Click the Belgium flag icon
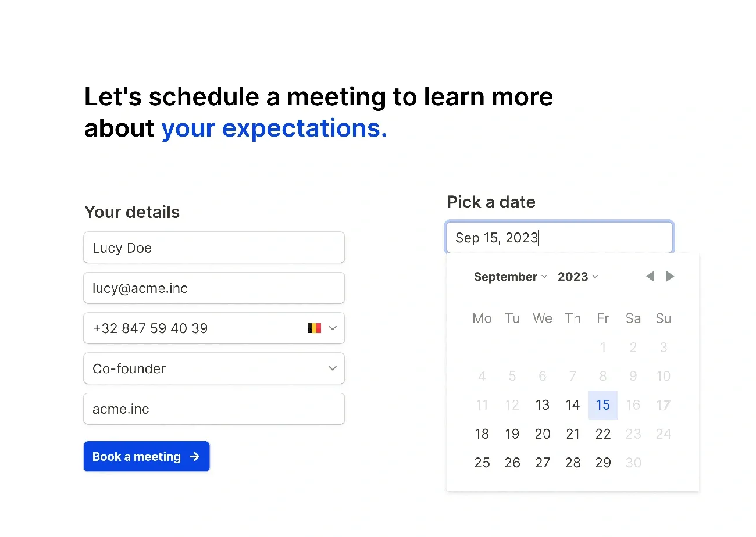Image resolution: width=756 pixels, height=537 pixels. coord(314,328)
